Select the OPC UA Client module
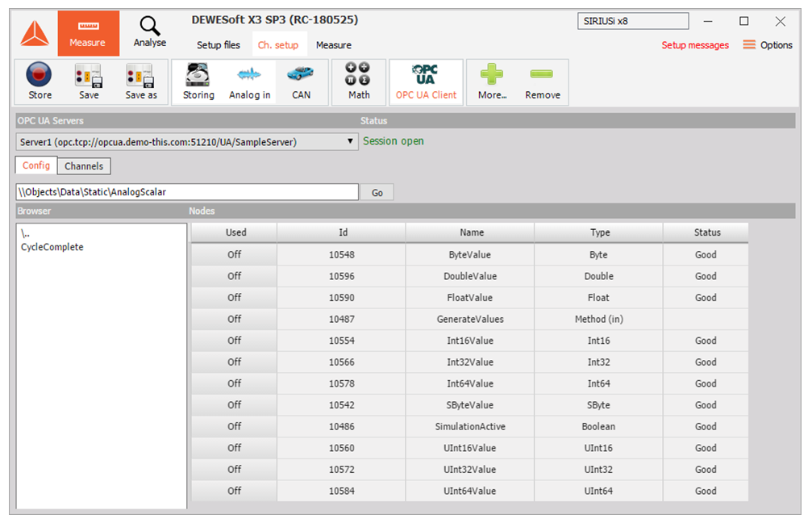 (x=426, y=82)
